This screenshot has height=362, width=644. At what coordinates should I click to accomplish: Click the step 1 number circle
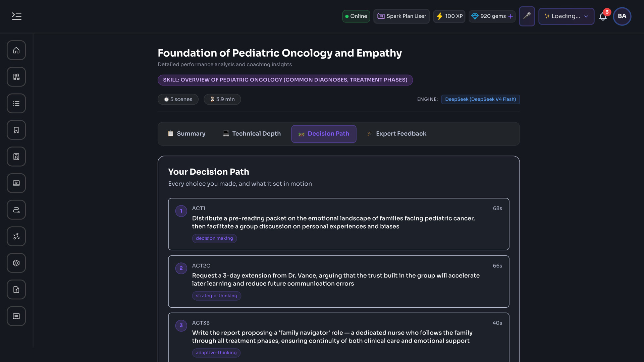point(181,211)
